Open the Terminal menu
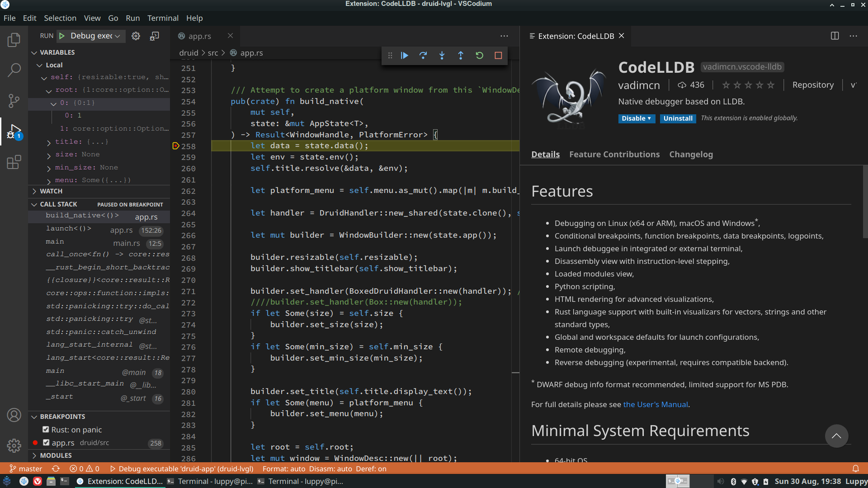Screen dimensions: 868x488 tap(163, 18)
